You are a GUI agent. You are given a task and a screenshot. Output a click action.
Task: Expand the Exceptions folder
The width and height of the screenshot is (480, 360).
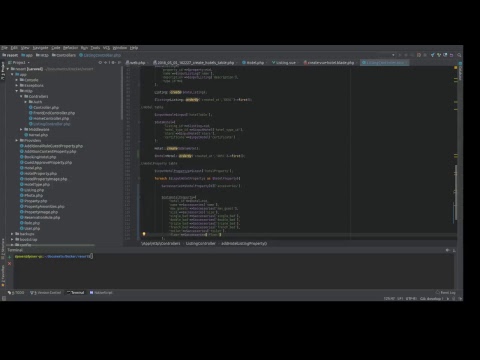coord(17,85)
